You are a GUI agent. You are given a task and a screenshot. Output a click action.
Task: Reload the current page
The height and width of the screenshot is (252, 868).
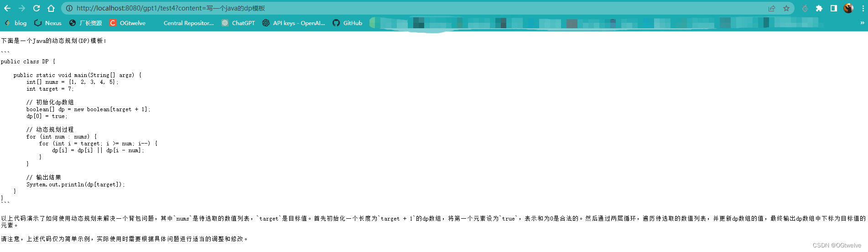[36, 8]
